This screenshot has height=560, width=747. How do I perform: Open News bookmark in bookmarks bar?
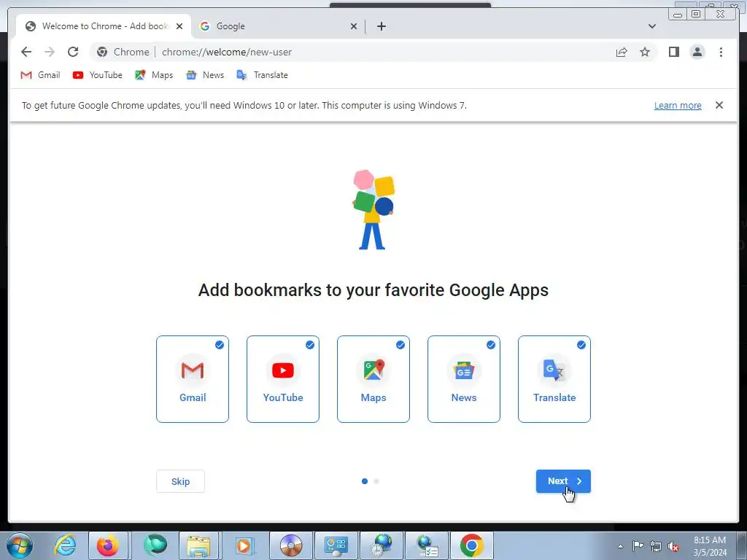tap(205, 75)
